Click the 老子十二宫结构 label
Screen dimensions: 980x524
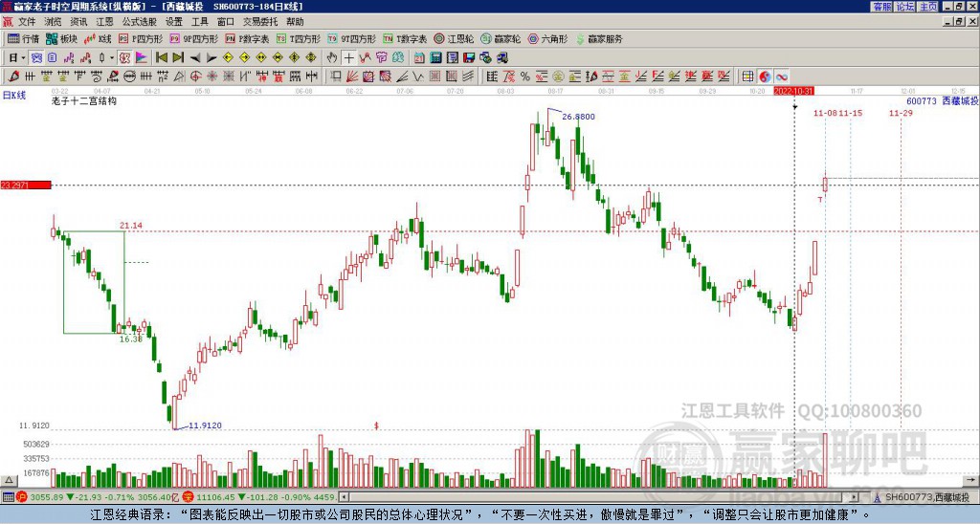click(x=84, y=100)
